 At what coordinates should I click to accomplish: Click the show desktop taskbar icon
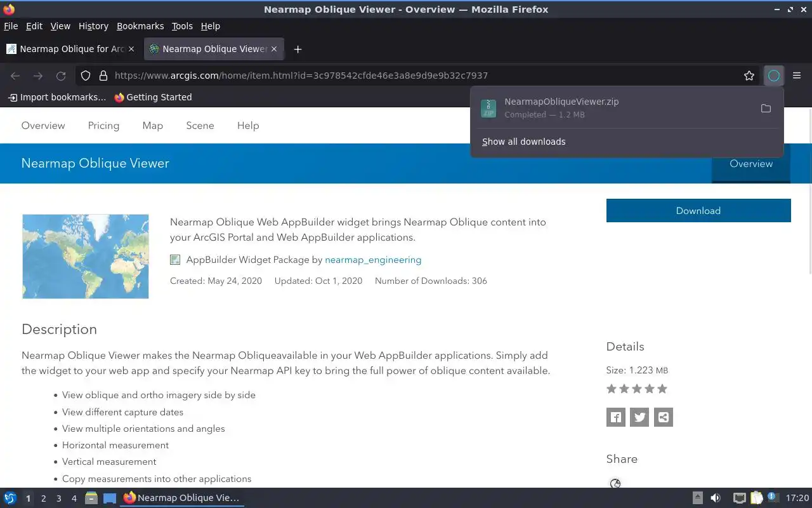[110, 498]
